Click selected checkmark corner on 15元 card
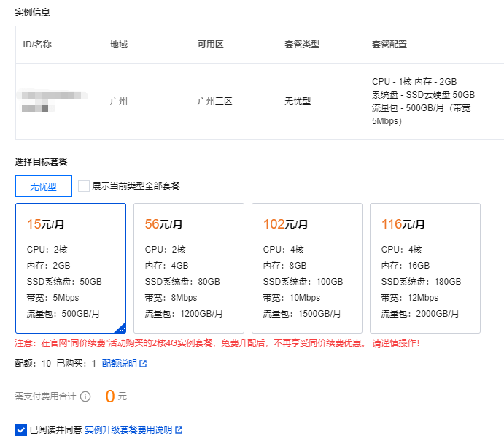The height and width of the screenshot is (441, 504). (121, 329)
